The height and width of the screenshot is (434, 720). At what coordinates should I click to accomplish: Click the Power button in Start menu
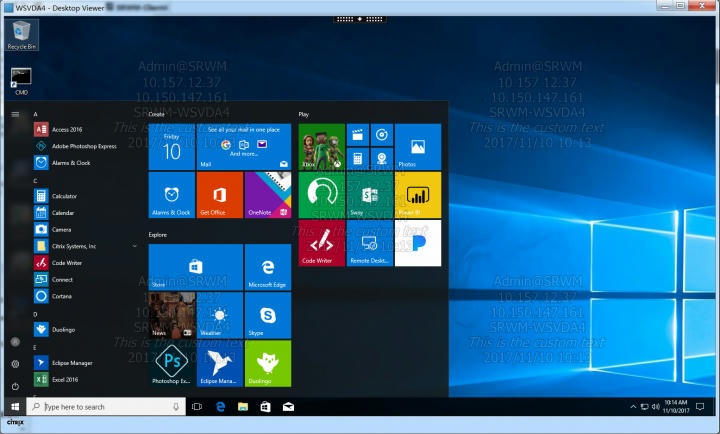pos(15,386)
